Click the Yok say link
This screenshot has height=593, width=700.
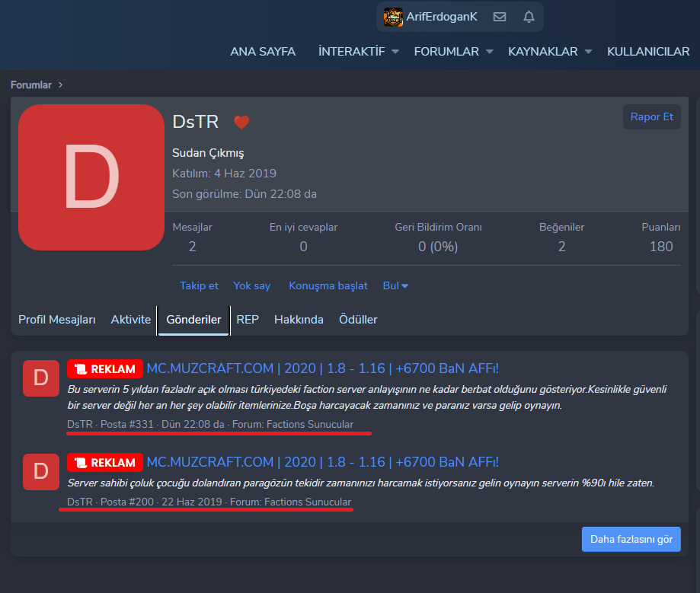click(252, 285)
